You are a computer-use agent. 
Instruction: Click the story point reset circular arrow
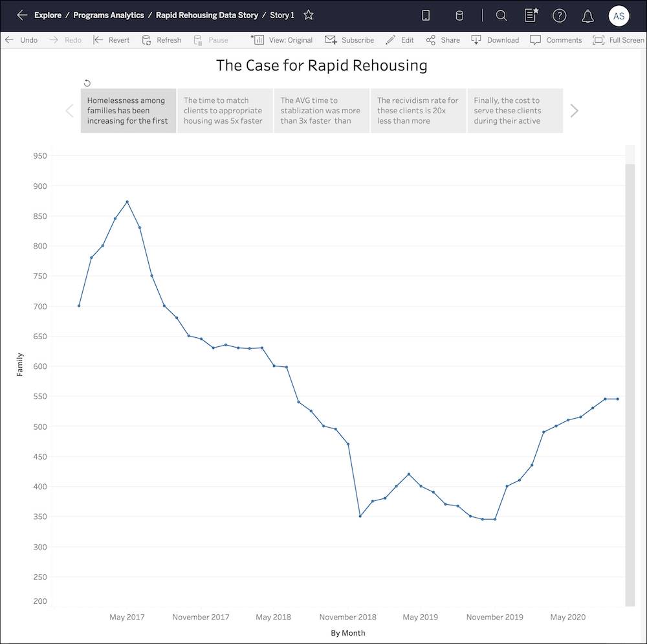click(x=87, y=83)
